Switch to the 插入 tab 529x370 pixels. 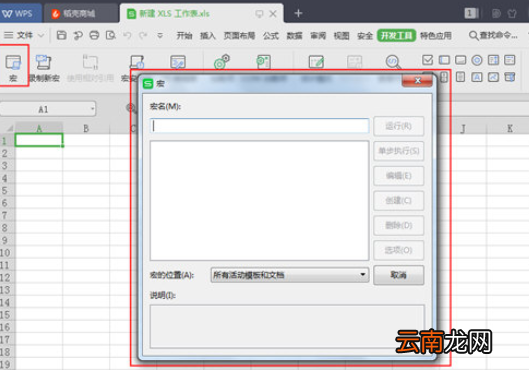click(x=207, y=35)
